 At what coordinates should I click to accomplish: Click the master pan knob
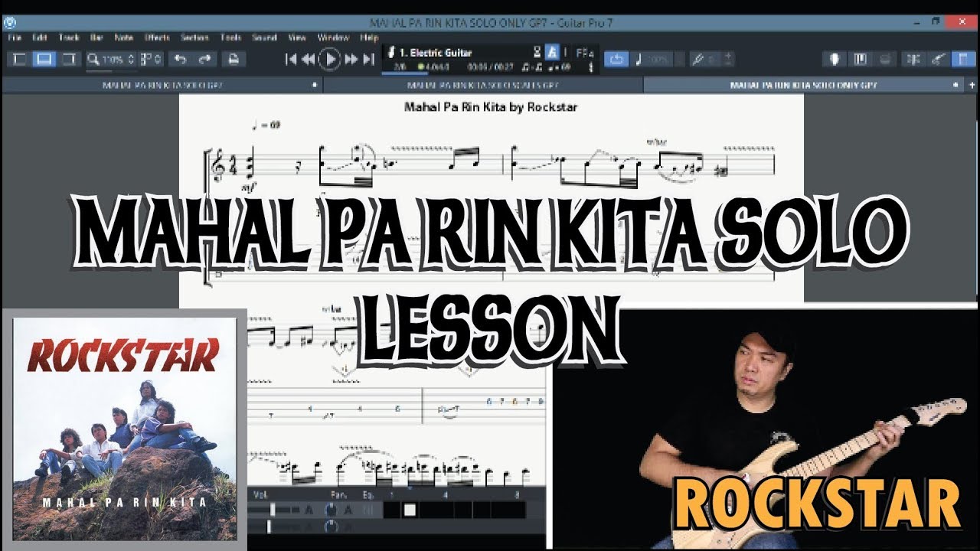[332, 527]
